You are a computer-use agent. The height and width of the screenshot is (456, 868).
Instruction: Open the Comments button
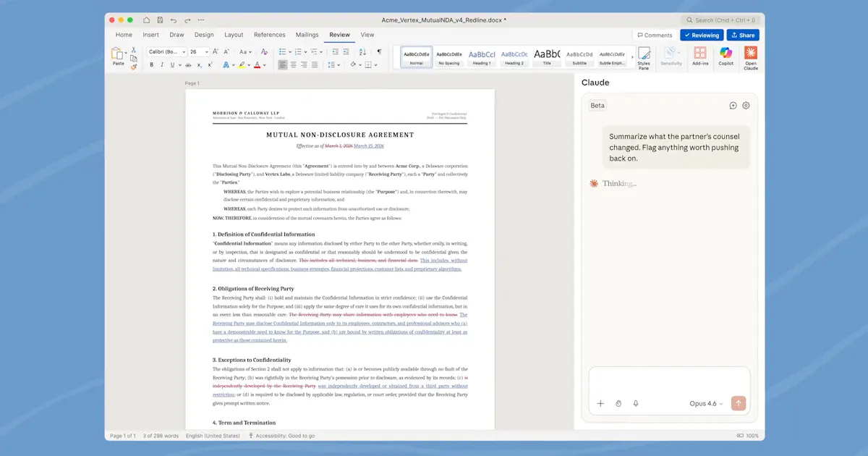655,35
